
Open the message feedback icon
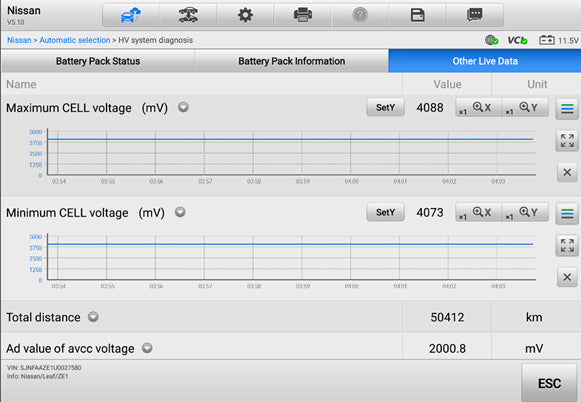(x=475, y=15)
